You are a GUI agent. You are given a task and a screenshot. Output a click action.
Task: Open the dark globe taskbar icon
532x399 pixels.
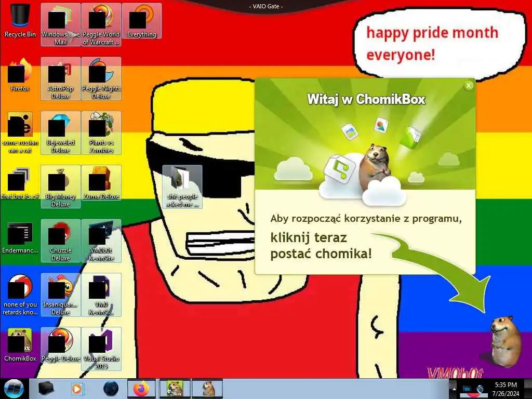coord(111,389)
